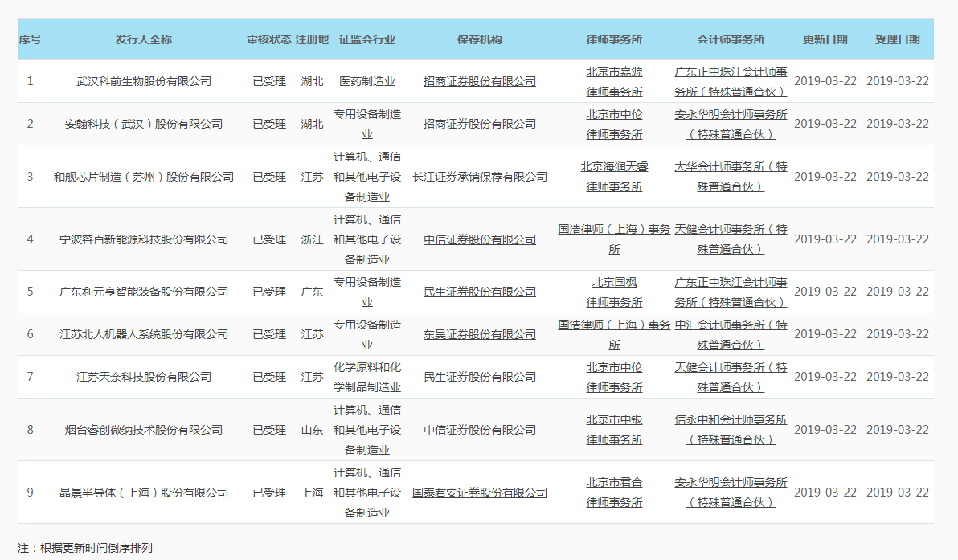Click industry cell 医药制造业
Image resolution: width=958 pixels, height=560 pixels.
coord(367,81)
